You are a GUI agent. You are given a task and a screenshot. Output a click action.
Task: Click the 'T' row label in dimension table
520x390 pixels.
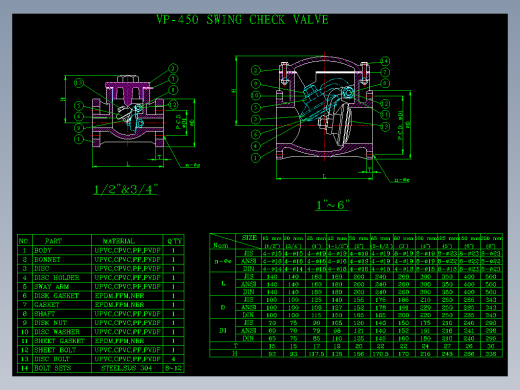[x=236, y=346]
